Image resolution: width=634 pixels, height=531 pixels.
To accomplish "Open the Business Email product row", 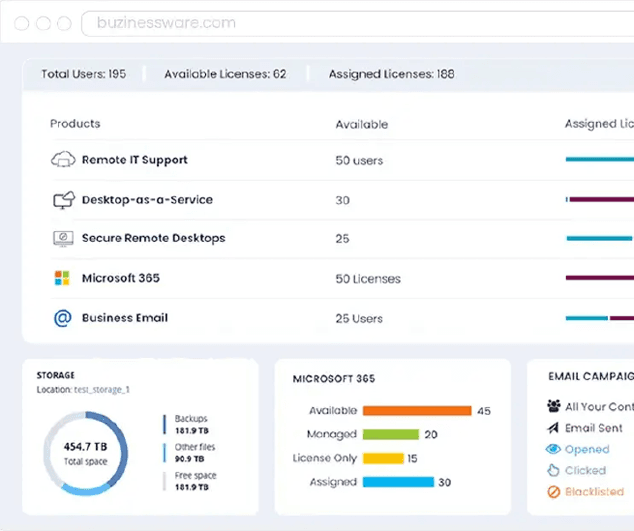I will (124, 318).
